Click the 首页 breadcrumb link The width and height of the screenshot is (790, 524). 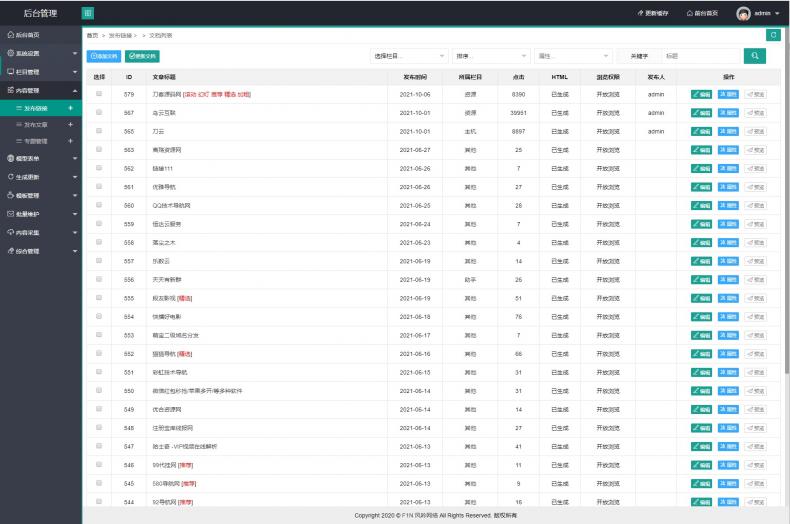[x=92, y=35]
